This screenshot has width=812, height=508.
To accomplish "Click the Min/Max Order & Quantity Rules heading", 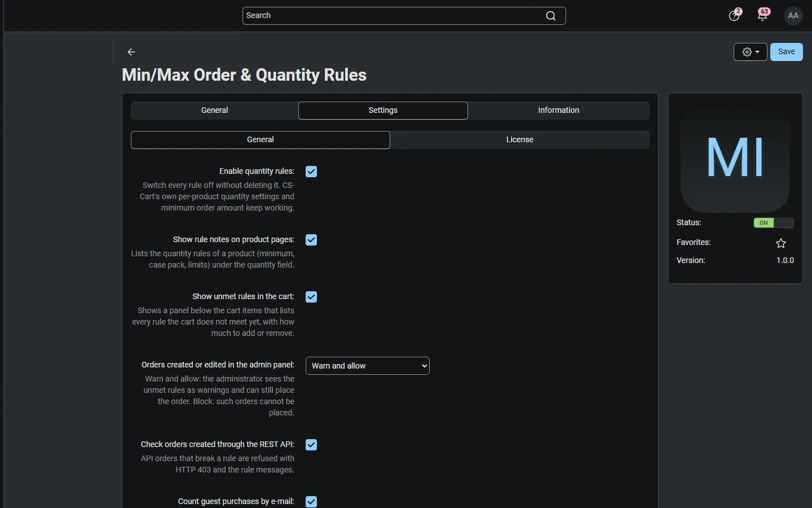I will point(244,75).
